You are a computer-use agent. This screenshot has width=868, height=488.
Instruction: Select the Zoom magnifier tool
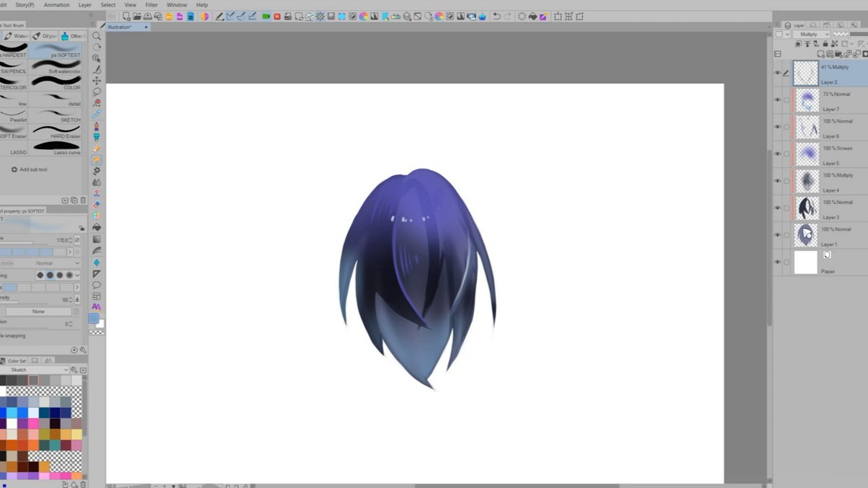point(97,35)
